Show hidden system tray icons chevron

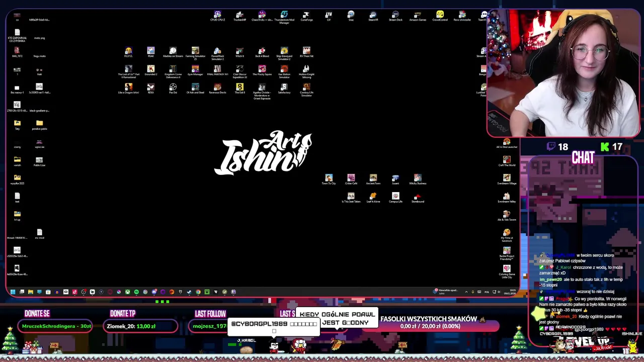(x=466, y=292)
